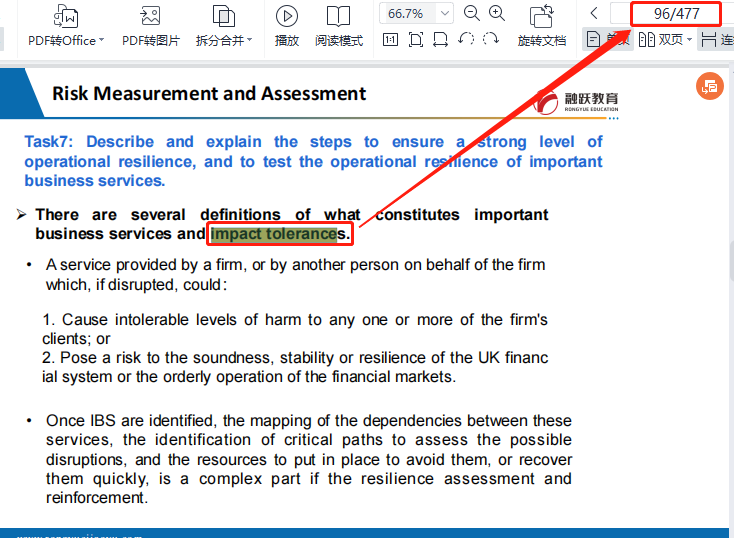Image resolution: width=734 pixels, height=538 pixels.
Task: Enter 阅读模式 reading mode
Action: (x=339, y=16)
